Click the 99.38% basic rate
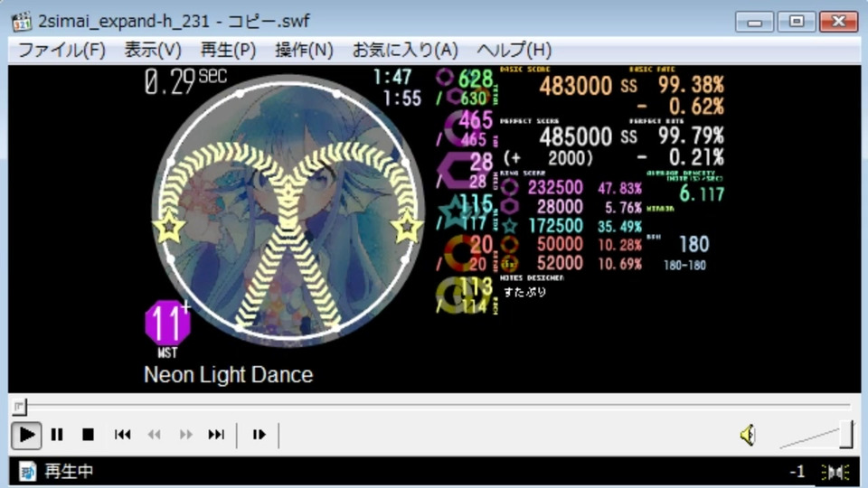868x488 pixels. point(691,85)
